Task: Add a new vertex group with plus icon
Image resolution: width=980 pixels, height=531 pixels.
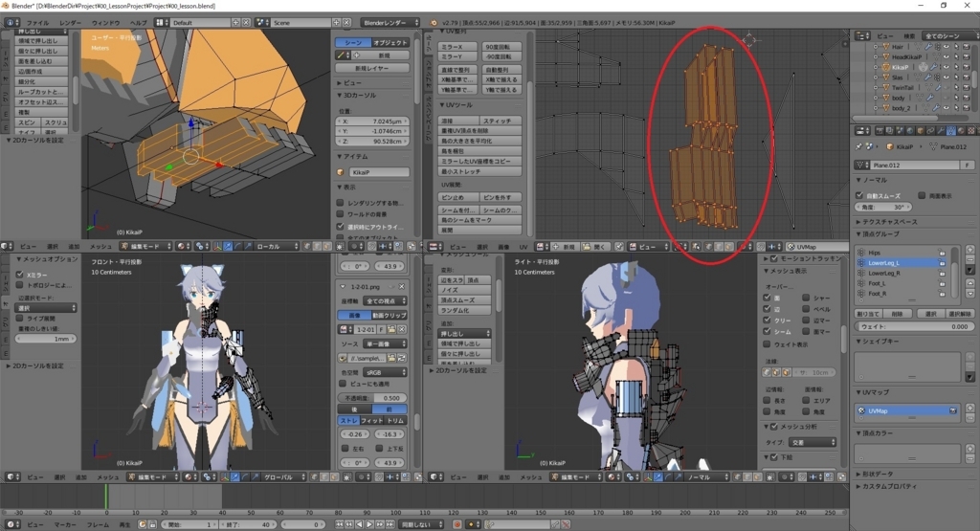Action: coord(970,250)
